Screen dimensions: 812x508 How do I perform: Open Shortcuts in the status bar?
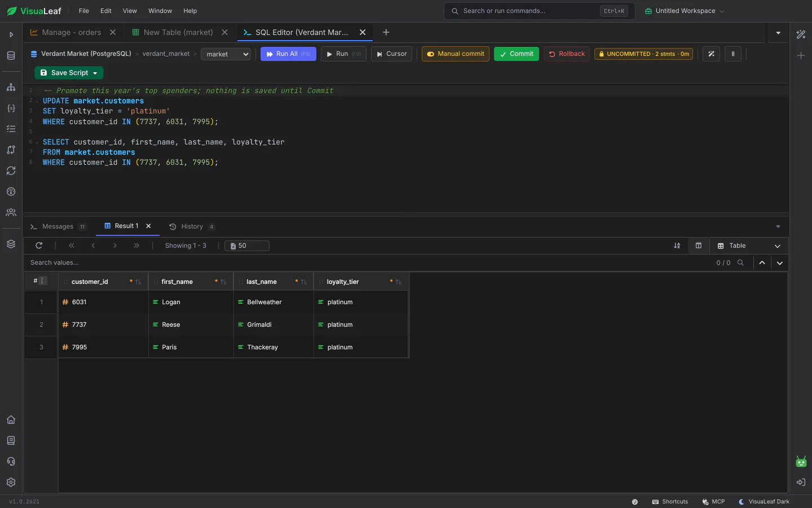click(x=670, y=502)
